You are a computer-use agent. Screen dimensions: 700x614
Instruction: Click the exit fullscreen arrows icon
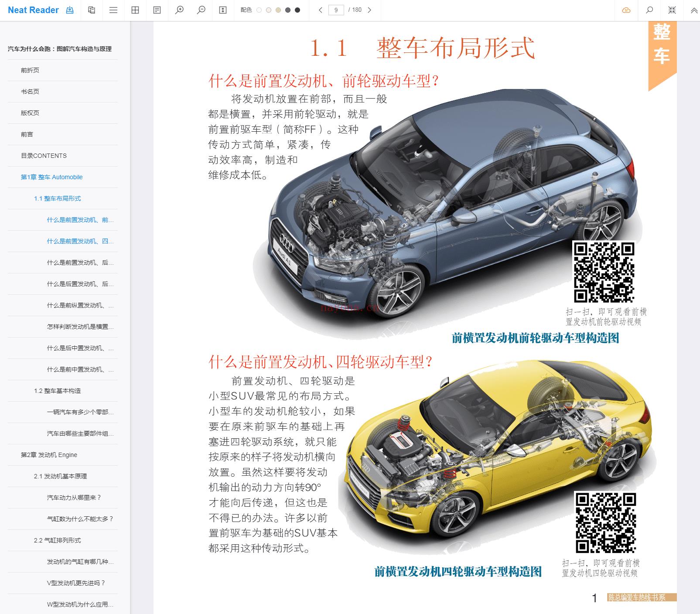(x=672, y=10)
